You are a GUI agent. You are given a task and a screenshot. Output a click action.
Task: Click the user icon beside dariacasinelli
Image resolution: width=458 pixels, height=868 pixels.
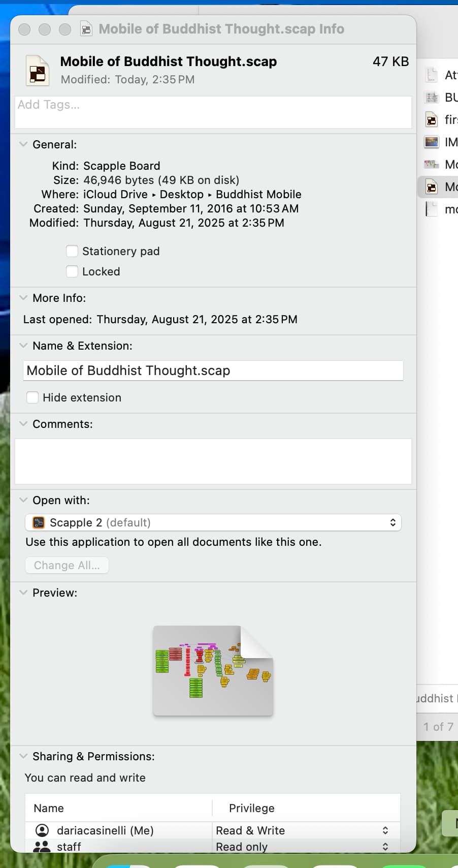coord(42,830)
